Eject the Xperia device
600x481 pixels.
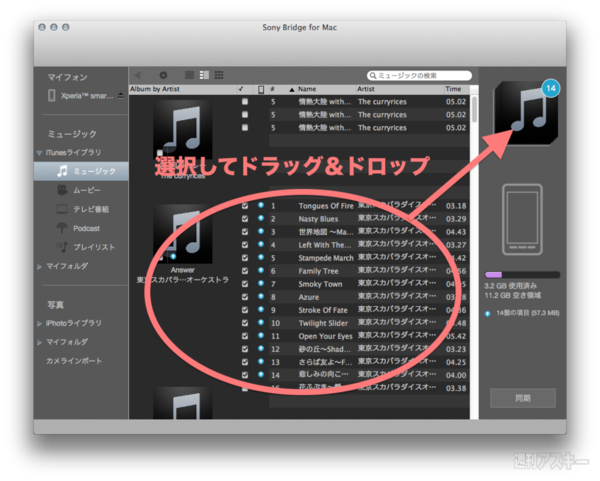coord(121,95)
